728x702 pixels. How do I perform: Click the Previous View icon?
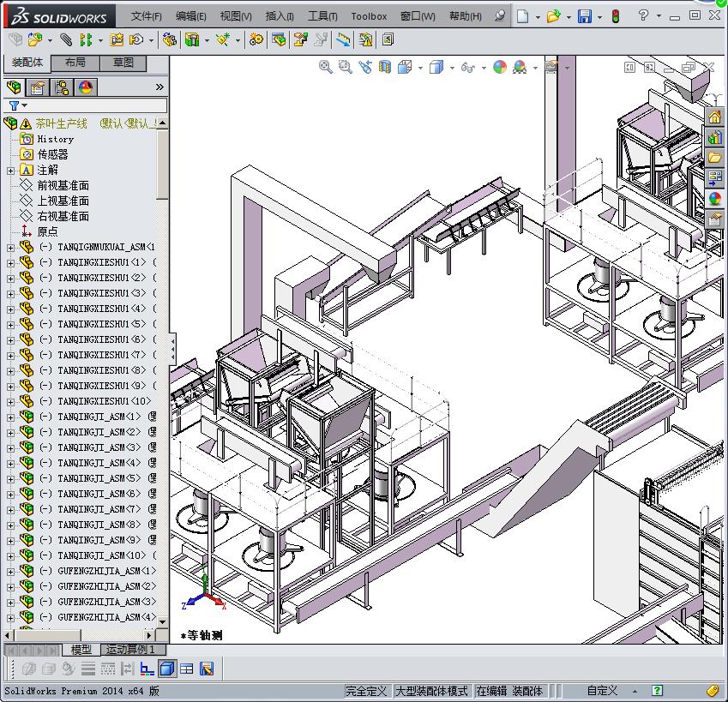(x=365, y=67)
